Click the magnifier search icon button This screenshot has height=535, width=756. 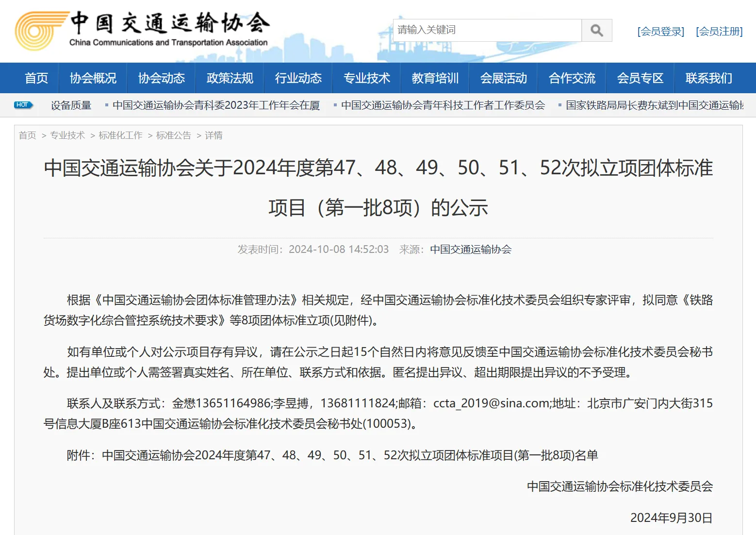click(597, 30)
